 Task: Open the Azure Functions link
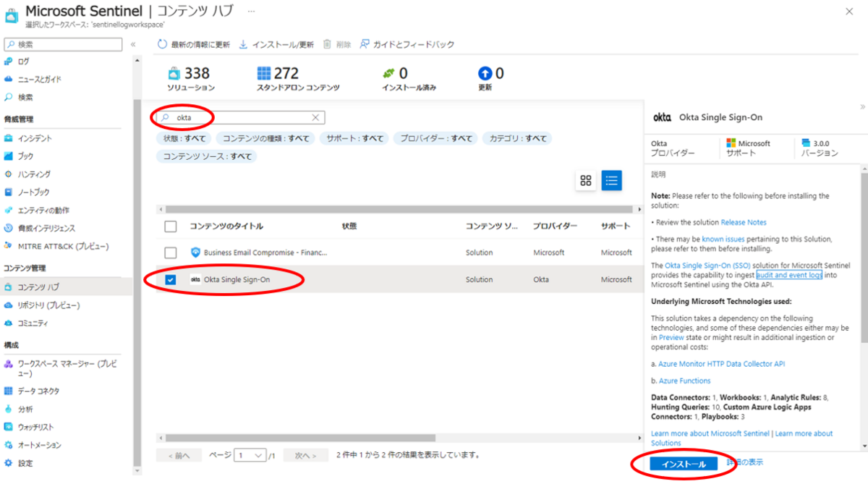(684, 381)
